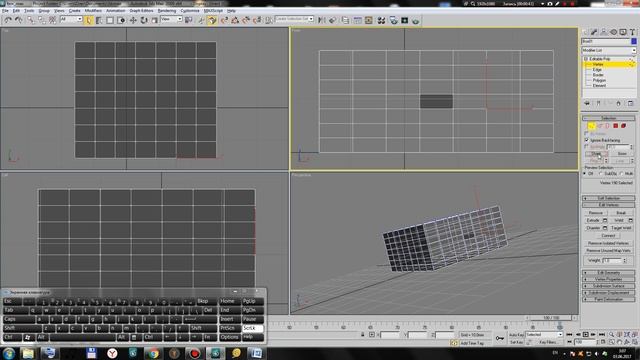Switch to the Utilities hammer tab
The image size is (640, 360).
tap(632, 32)
